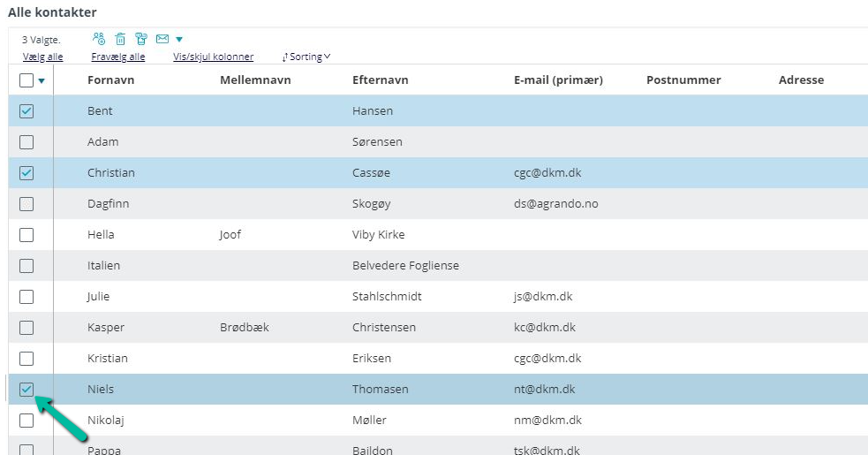Click the trash can delete icon

click(x=120, y=39)
